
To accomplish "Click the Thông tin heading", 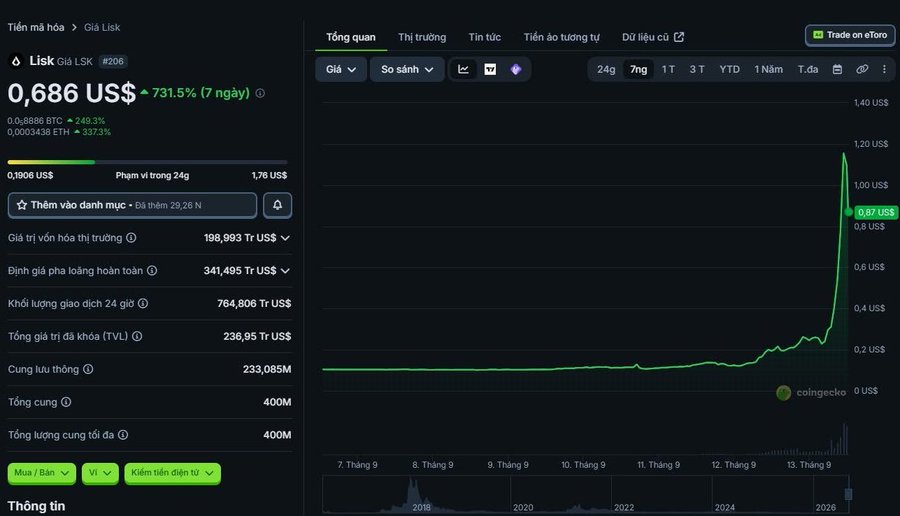I will (36, 506).
